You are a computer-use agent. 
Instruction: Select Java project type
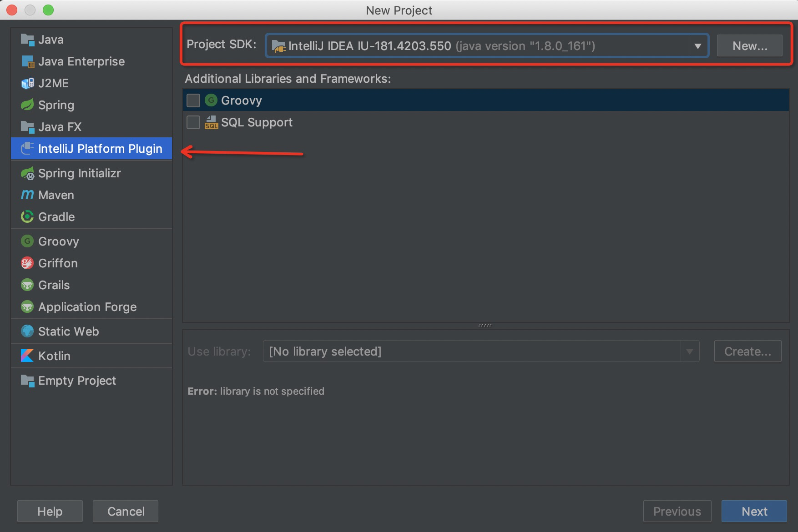[91, 40]
